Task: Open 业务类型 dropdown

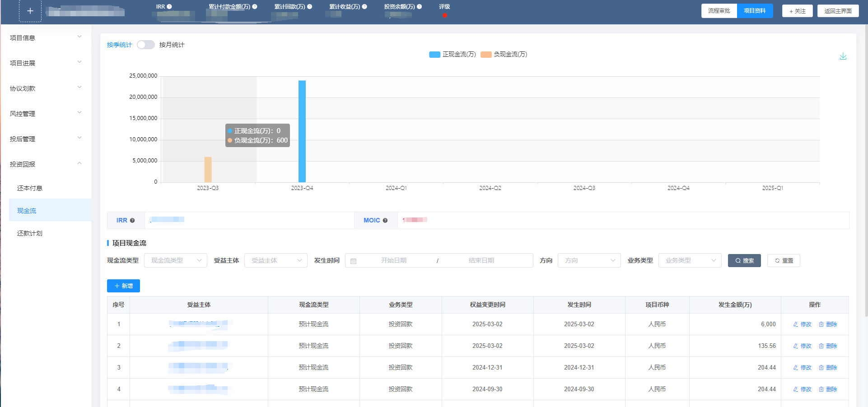Action: [690, 260]
